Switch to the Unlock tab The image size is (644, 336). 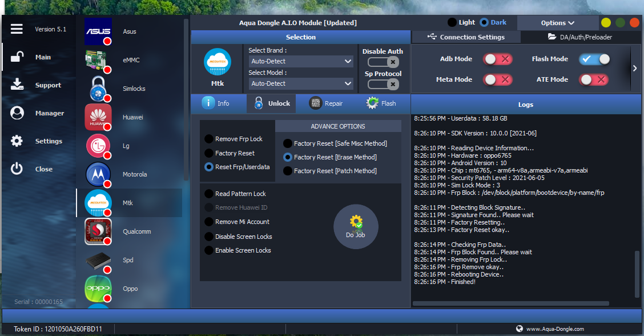[x=272, y=103]
